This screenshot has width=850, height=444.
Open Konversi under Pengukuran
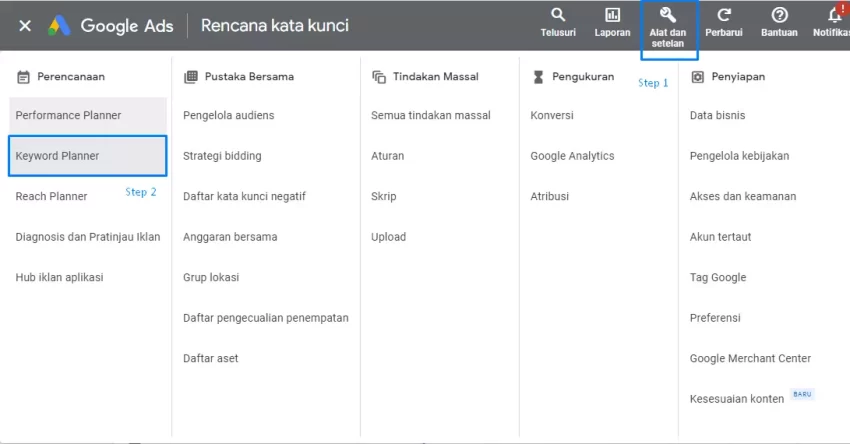[551, 115]
